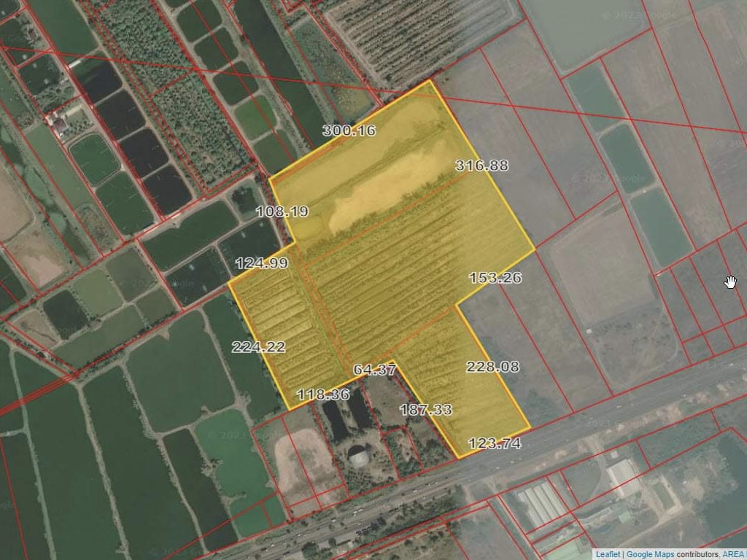Select the 124.99 measurement label
Image resolution: width=747 pixels, height=560 pixels.
(x=261, y=263)
